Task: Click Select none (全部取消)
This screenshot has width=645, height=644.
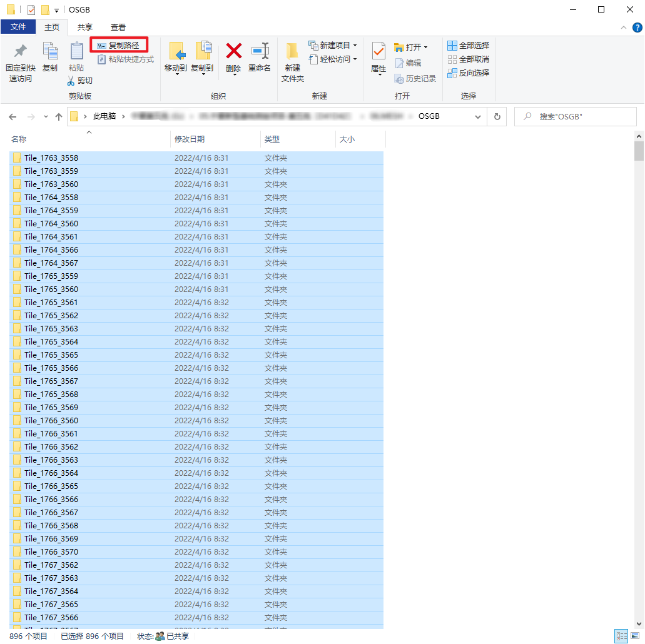Action: click(x=468, y=59)
